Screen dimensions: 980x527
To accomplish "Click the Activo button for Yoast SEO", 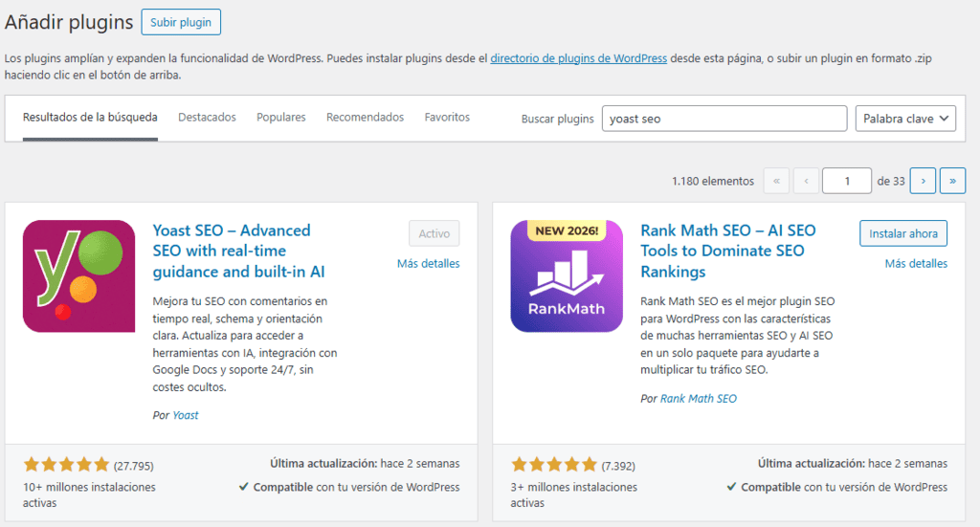I will click(x=434, y=233).
